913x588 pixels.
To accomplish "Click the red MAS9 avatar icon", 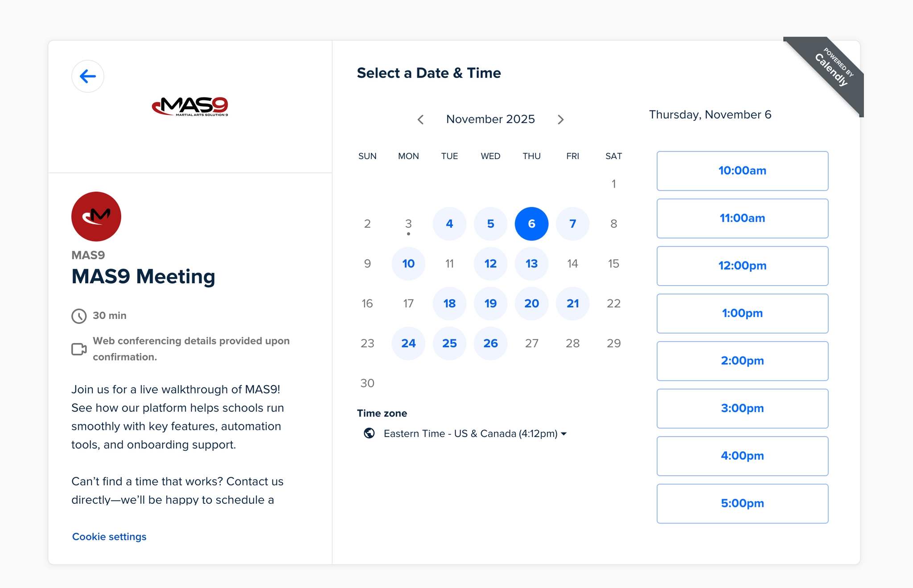I will 96,216.
